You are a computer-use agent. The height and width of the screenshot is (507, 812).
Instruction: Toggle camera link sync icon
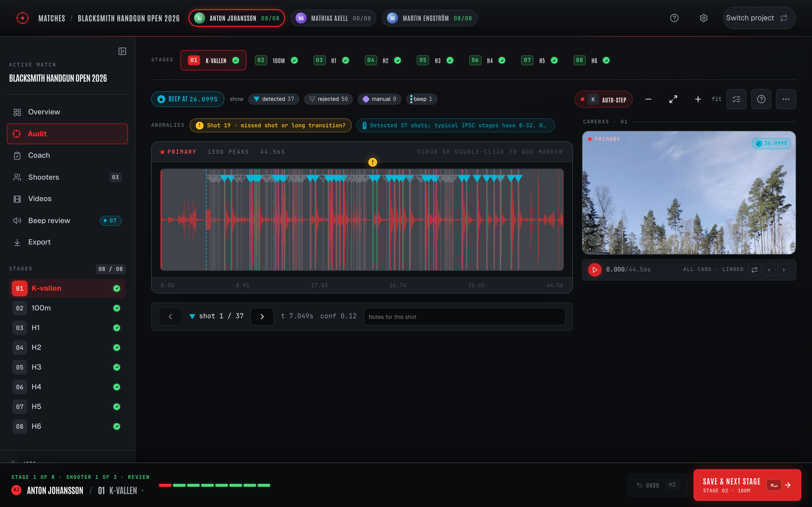click(754, 270)
